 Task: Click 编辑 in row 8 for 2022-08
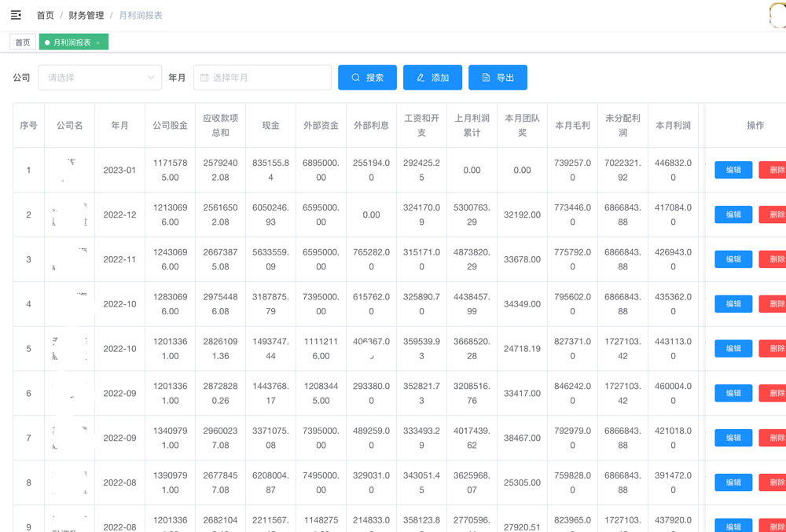coord(733,482)
